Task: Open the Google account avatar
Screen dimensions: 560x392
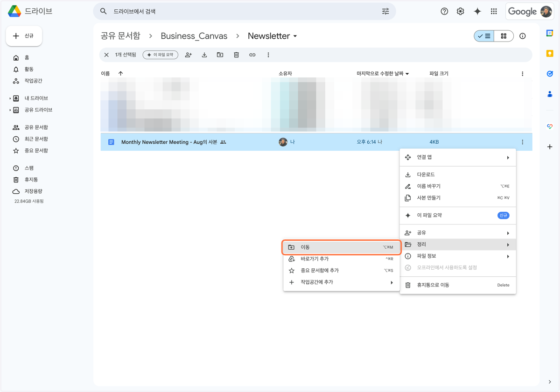Action: (x=546, y=12)
